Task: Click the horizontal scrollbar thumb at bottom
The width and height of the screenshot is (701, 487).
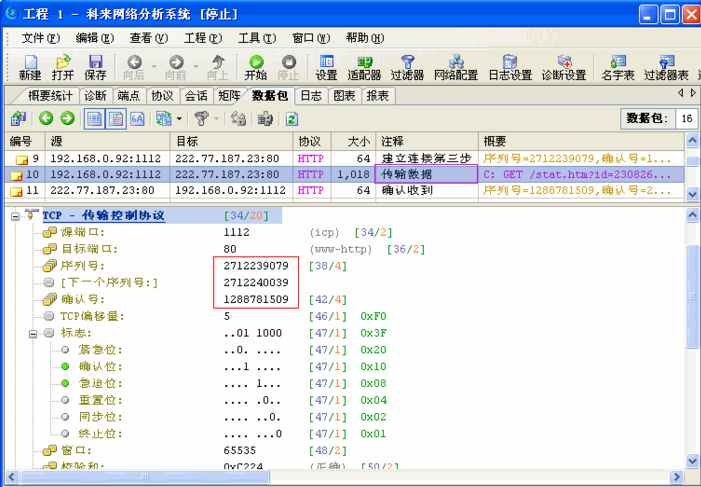Action: [145, 477]
